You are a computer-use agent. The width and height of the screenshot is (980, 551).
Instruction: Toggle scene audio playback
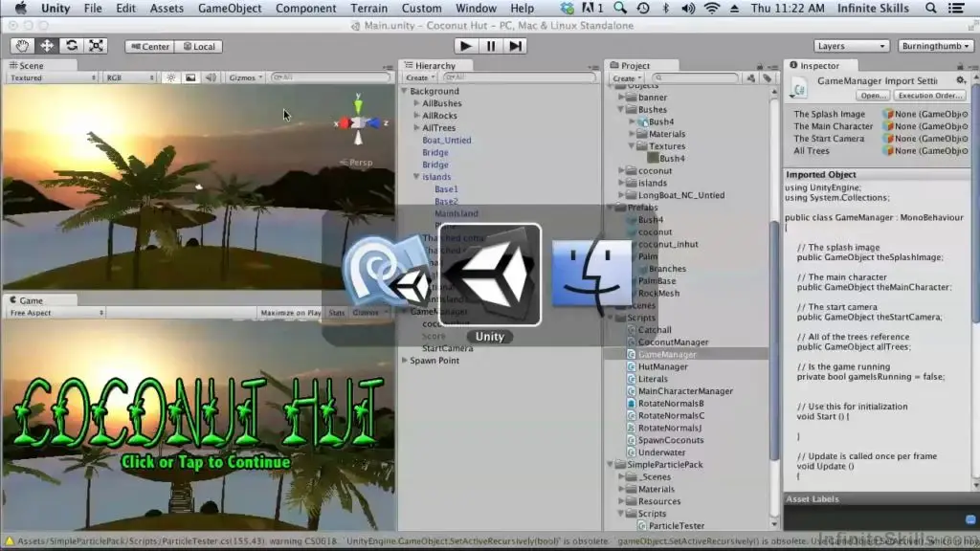click(x=211, y=77)
